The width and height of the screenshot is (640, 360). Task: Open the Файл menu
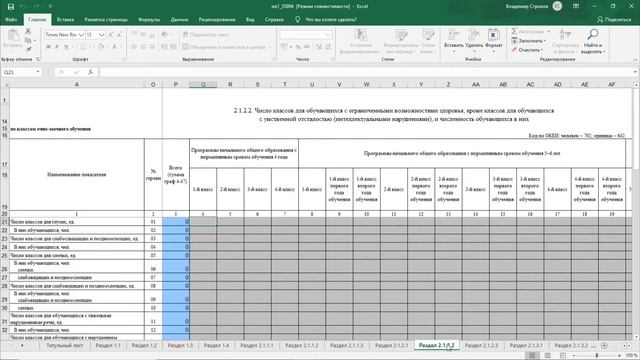(x=11, y=19)
